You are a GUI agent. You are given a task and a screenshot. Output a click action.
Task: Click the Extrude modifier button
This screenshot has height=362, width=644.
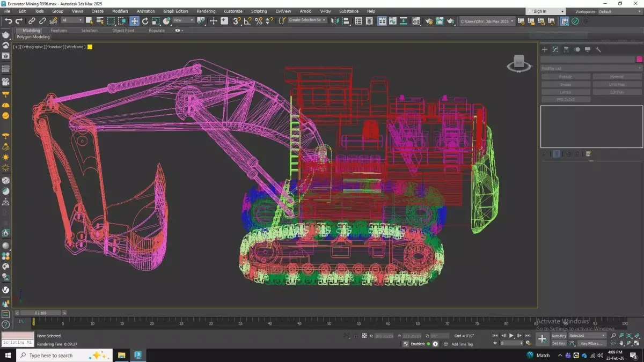tap(566, 77)
